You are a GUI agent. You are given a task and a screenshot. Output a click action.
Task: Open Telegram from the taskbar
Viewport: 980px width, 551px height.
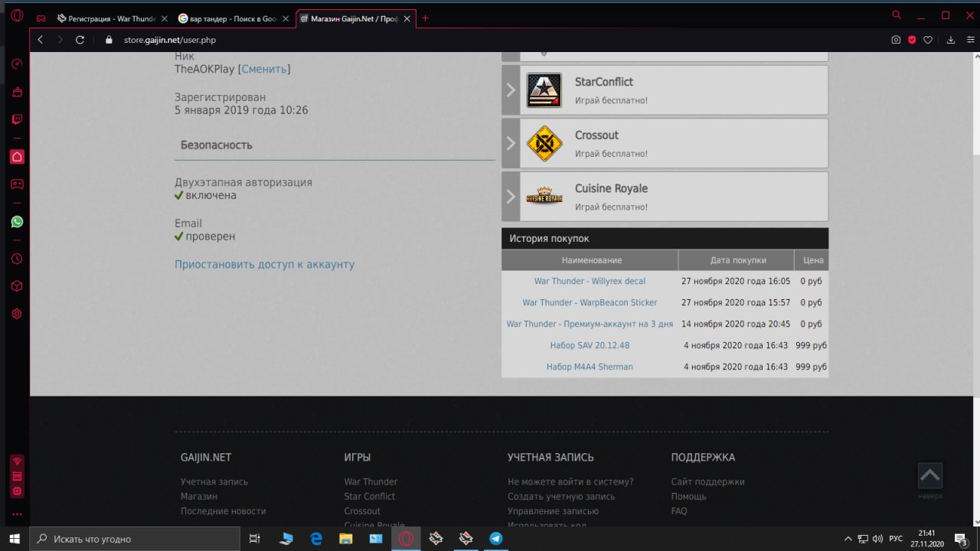click(496, 539)
